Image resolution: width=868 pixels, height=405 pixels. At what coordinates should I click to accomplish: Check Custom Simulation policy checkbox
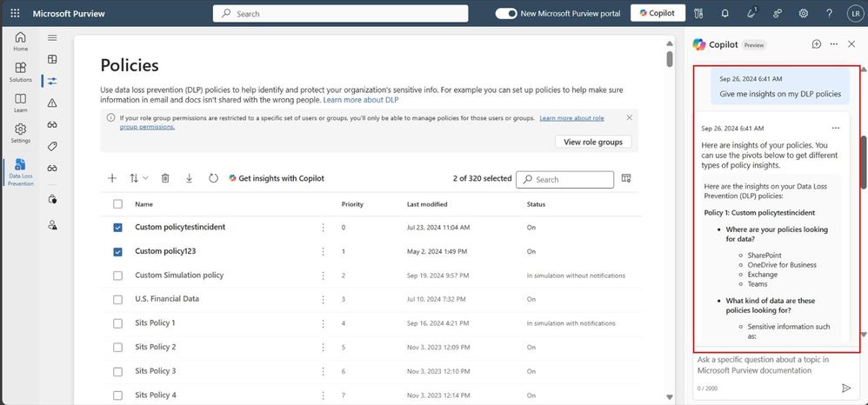click(117, 276)
